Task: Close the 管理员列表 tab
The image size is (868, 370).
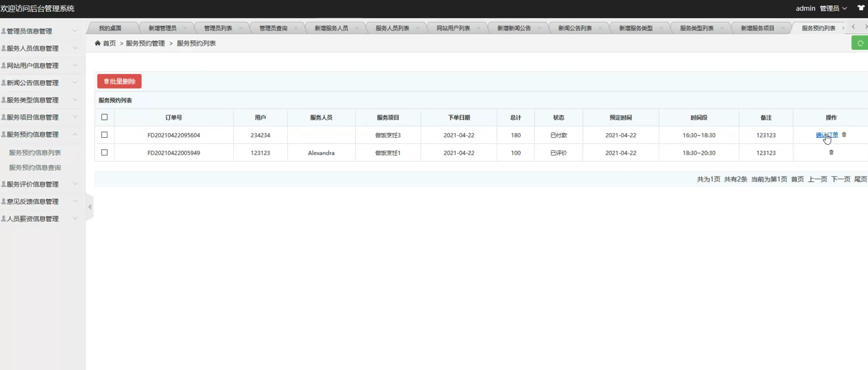Action: [240, 28]
